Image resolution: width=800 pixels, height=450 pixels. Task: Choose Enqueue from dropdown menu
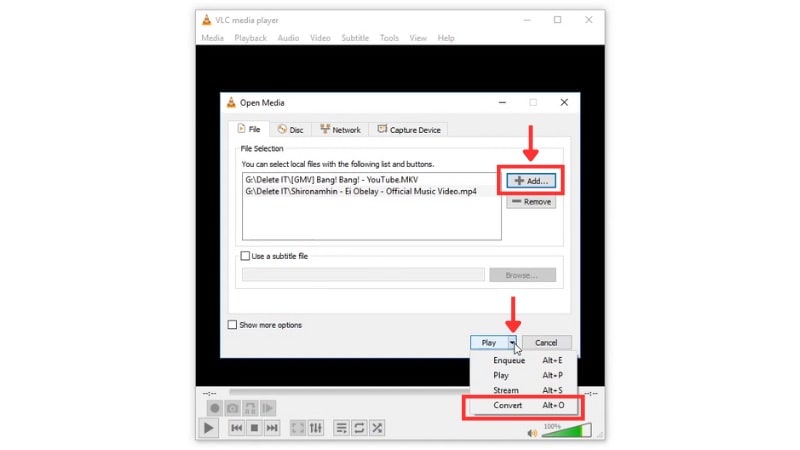(x=523, y=360)
